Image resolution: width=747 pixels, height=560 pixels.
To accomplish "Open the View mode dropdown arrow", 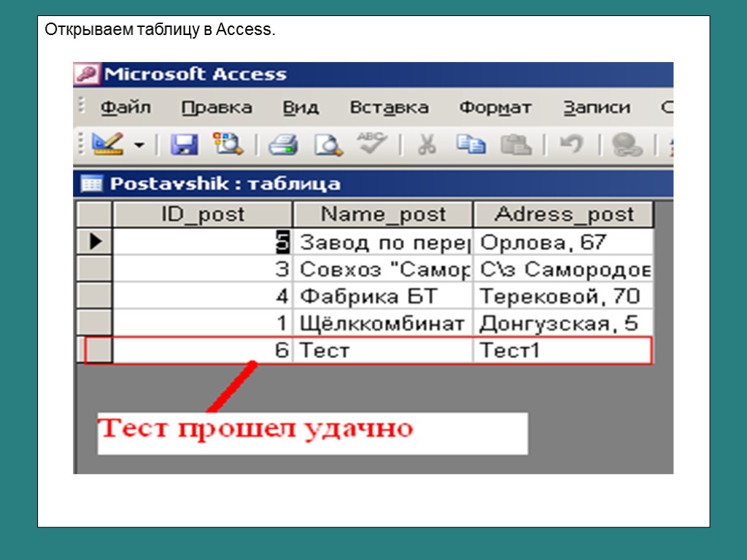I will click(139, 144).
